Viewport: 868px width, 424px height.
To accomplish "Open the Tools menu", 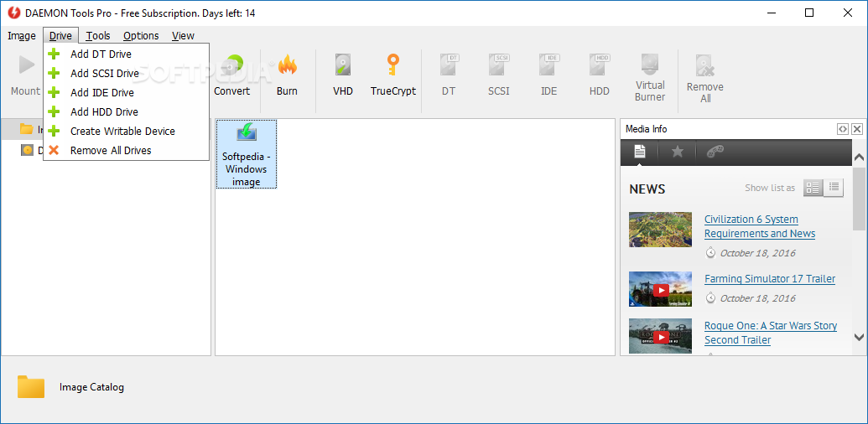I will coord(98,35).
